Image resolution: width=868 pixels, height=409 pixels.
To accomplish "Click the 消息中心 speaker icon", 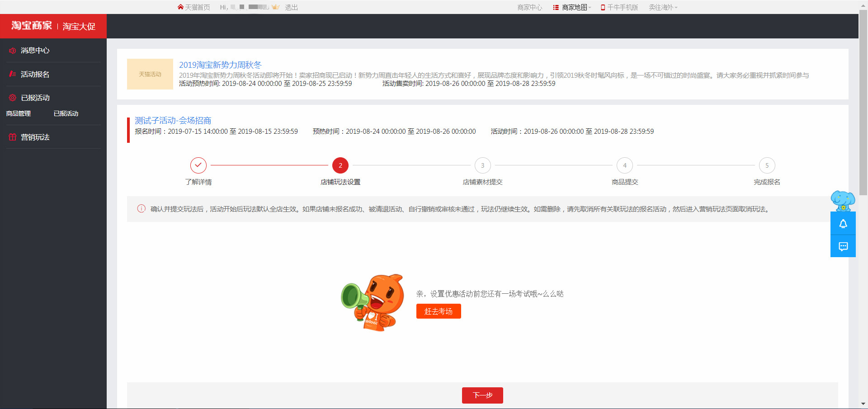I will (13, 51).
